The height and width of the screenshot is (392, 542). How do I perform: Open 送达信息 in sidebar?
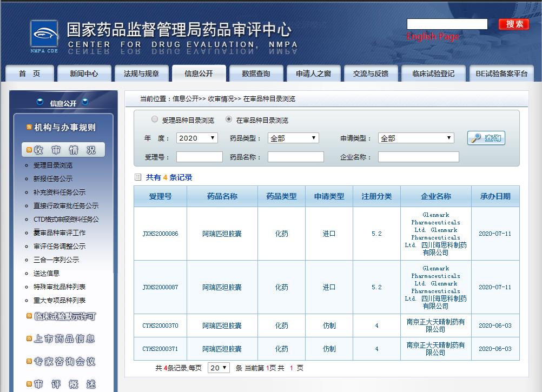(x=47, y=273)
